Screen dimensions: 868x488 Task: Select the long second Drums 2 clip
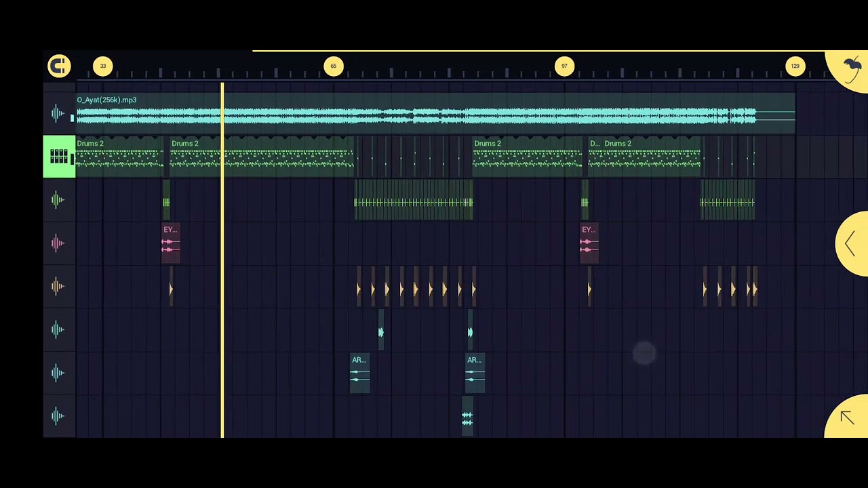pos(262,157)
